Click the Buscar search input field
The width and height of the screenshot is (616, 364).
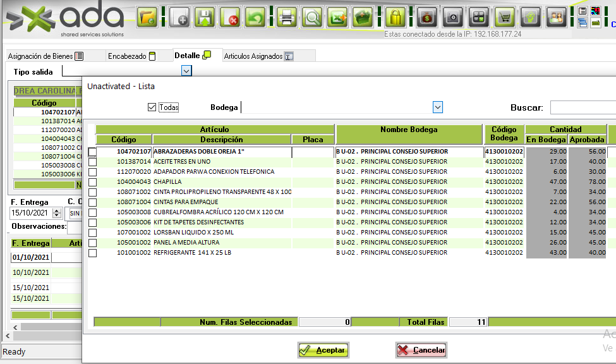(x=583, y=107)
